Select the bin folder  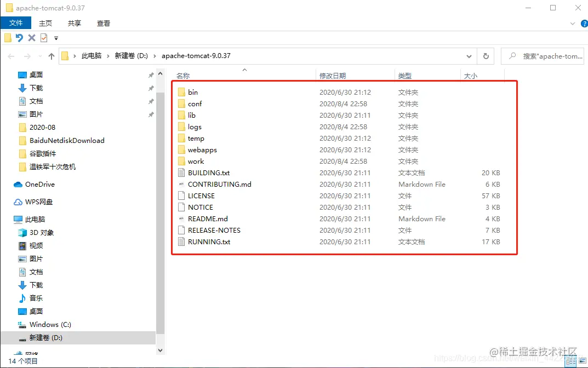pos(193,92)
